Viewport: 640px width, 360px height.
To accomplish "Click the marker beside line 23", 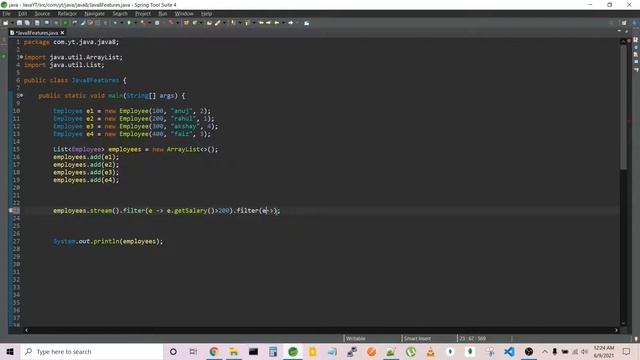I will [x=11, y=211].
